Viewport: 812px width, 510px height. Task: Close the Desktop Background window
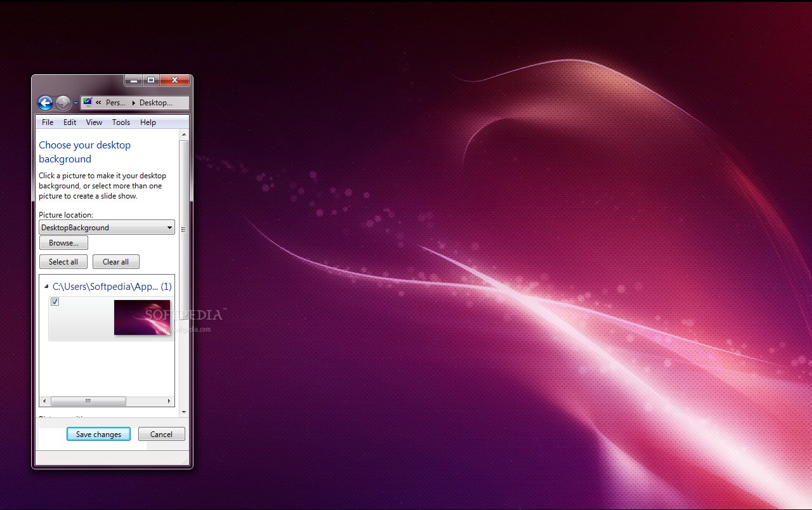pyautogui.click(x=174, y=81)
